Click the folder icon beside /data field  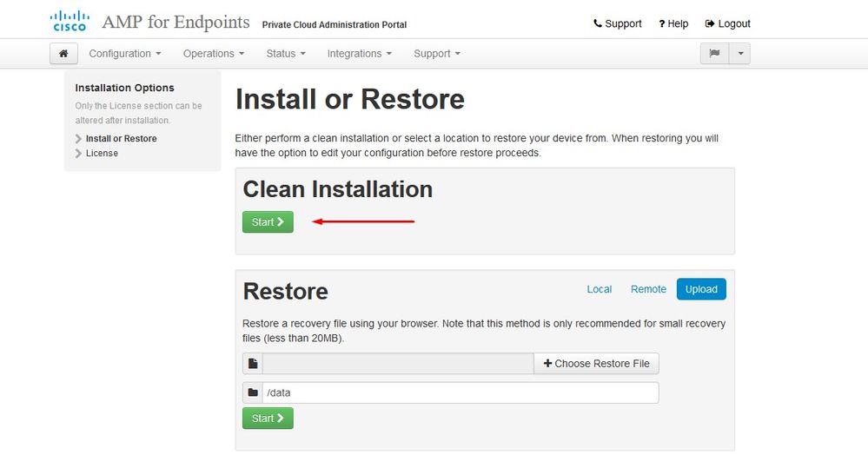(x=253, y=392)
